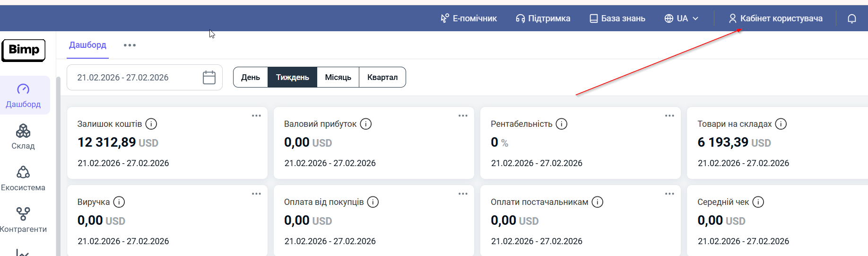The height and width of the screenshot is (256, 868).
Task: Open options menu on Залишок коштів card
Action: click(x=256, y=116)
